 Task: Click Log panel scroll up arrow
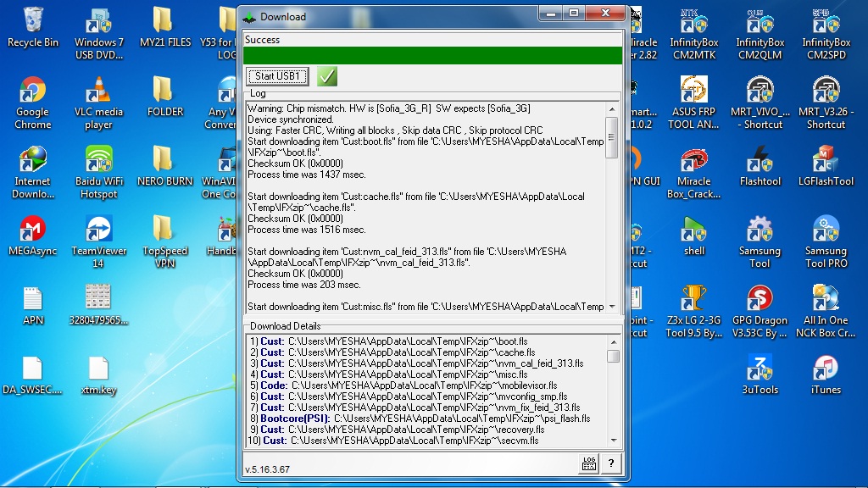click(x=612, y=109)
